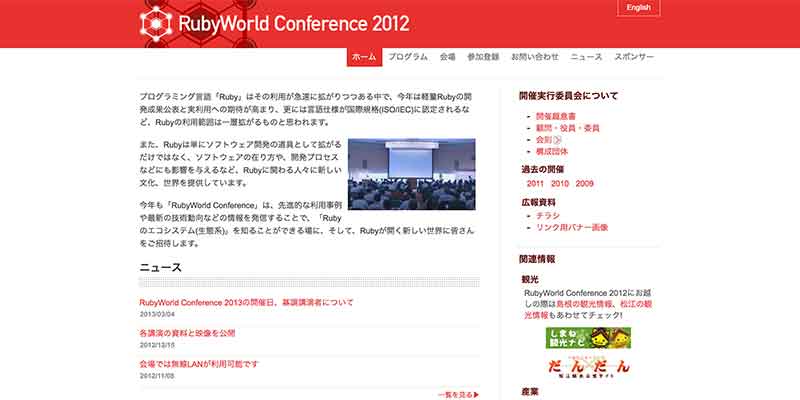The image size is (800, 400).
Task: View the 2011 past conference
Action: pos(535,184)
